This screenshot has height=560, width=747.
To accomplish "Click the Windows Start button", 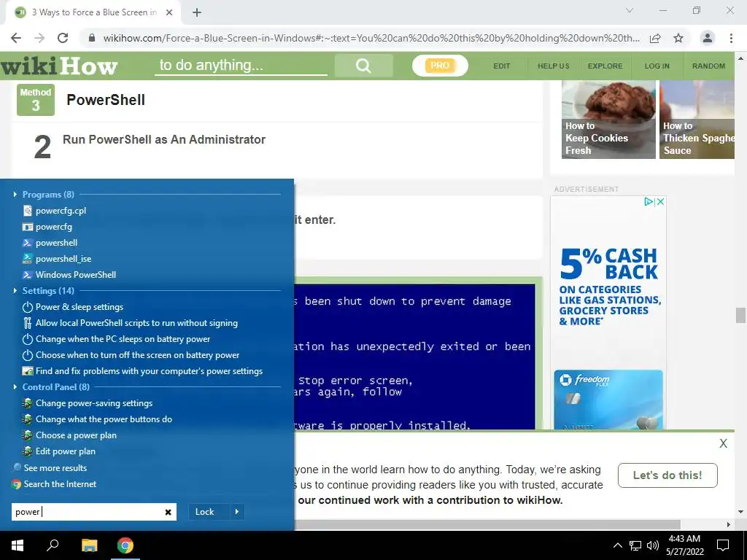I will point(18,545).
